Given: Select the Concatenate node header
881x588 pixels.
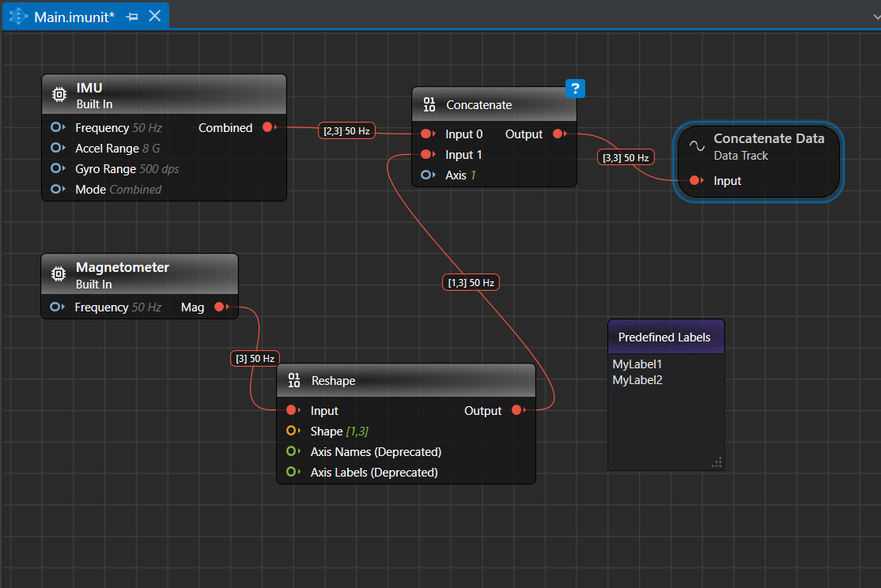Looking at the screenshot, I should (493, 104).
